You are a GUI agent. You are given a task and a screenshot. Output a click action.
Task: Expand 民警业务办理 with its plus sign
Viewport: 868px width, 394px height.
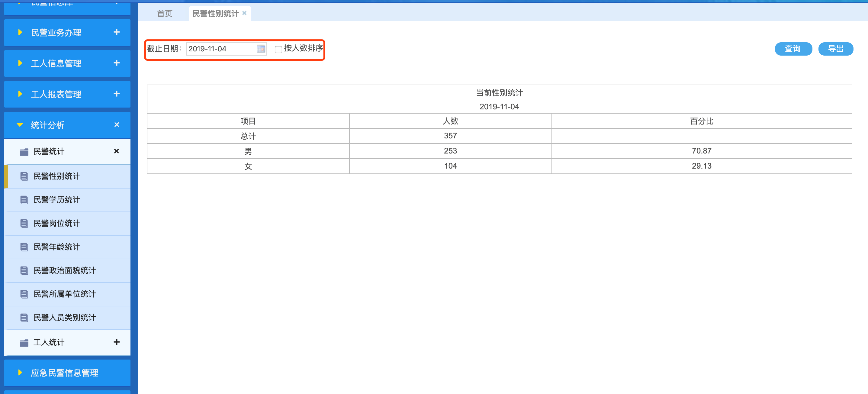pos(117,32)
